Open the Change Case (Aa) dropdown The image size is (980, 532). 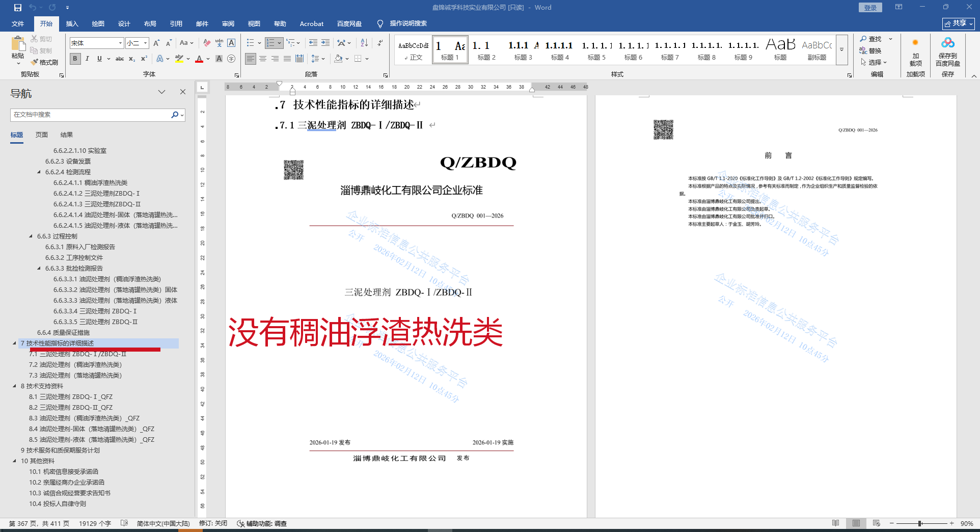[186, 43]
